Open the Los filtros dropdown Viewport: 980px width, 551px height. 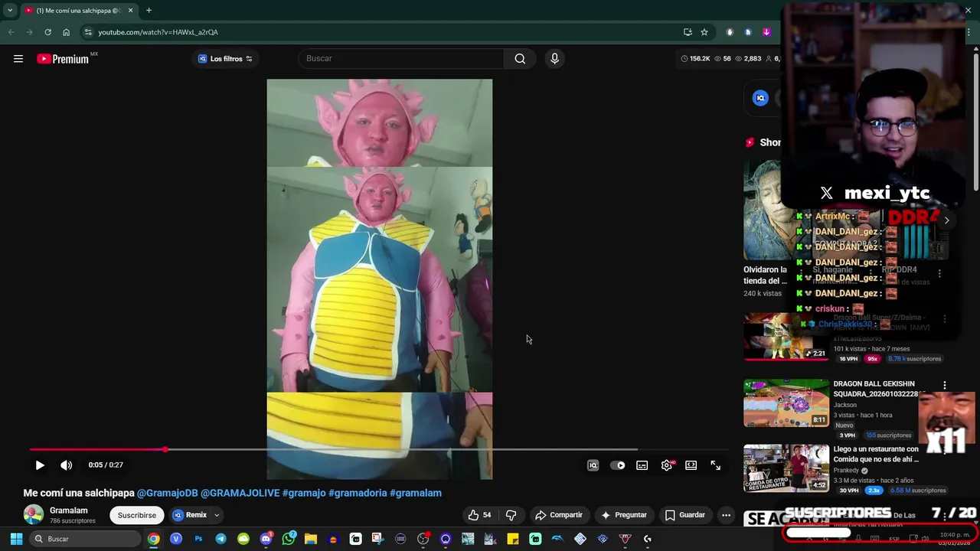pyautogui.click(x=225, y=59)
